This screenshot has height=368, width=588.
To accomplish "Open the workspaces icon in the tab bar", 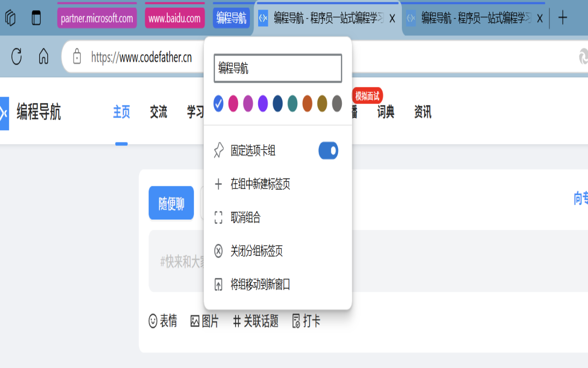I will point(10,18).
